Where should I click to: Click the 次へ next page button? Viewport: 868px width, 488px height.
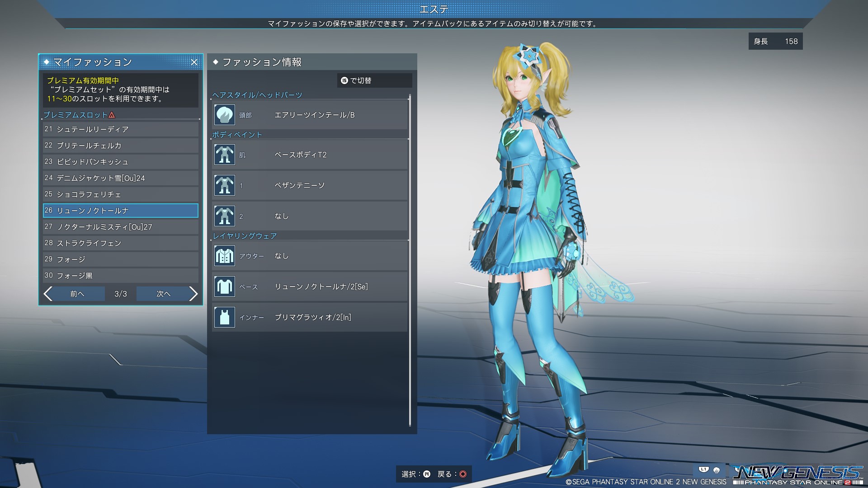tap(163, 294)
